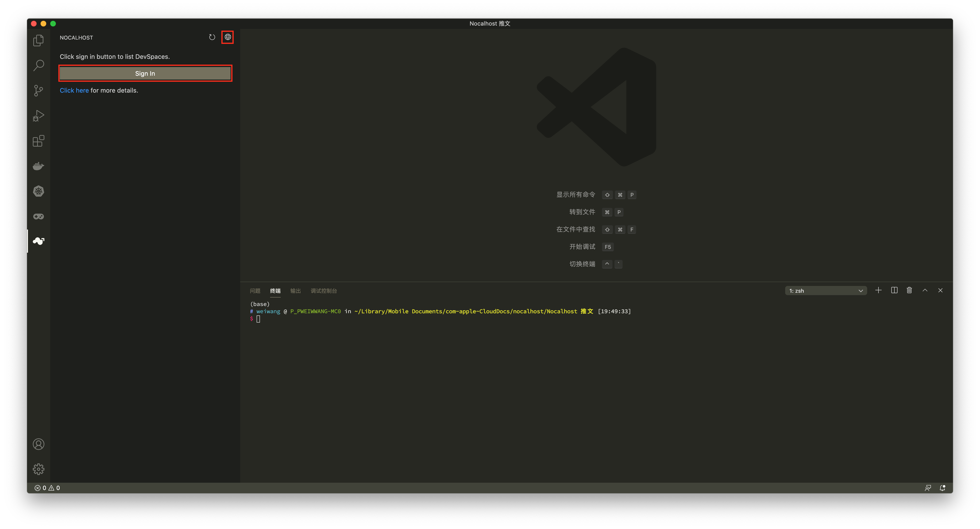Open the Explorer view in activity bar
This screenshot has width=980, height=529.
tap(38, 40)
